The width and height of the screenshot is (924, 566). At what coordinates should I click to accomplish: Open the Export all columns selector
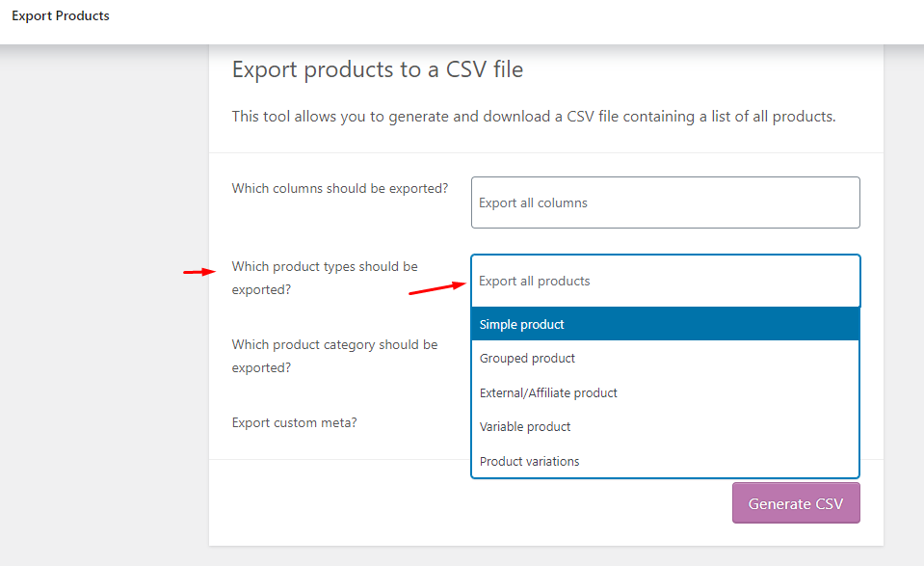(x=665, y=202)
